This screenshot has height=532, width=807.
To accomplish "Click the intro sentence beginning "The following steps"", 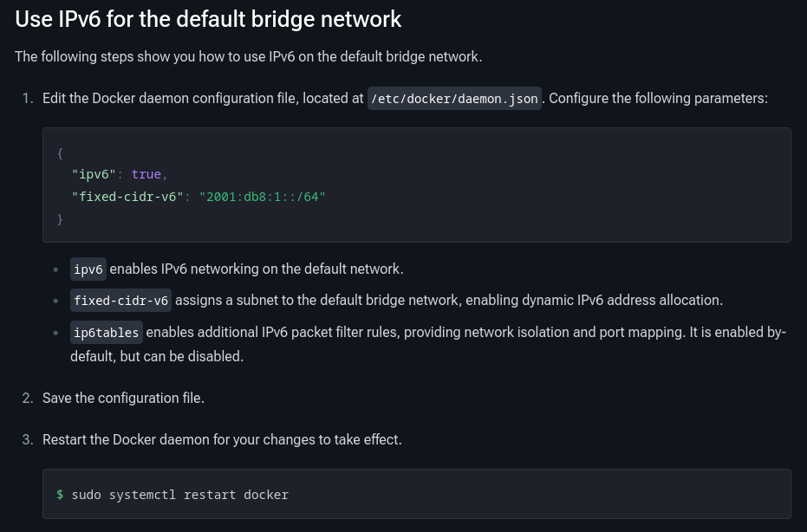I will point(248,57).
